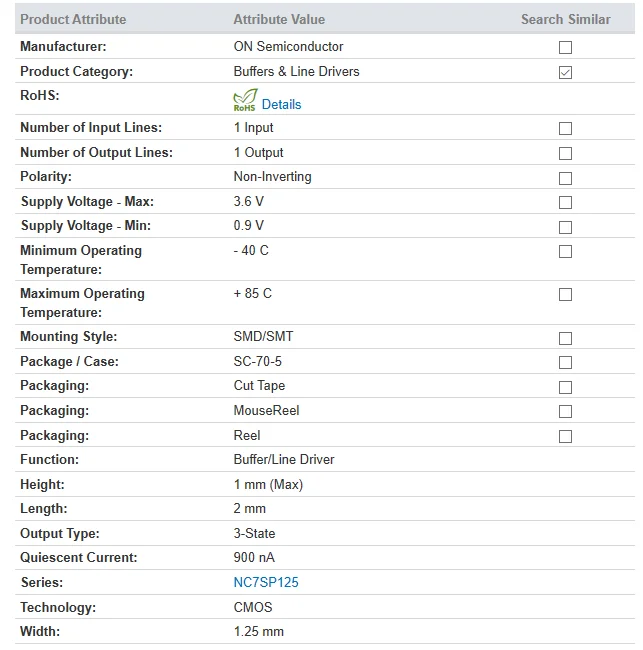Click the SMD/SMT value
The width and height of the screenshot is (643, 650).
pos(263,336)
